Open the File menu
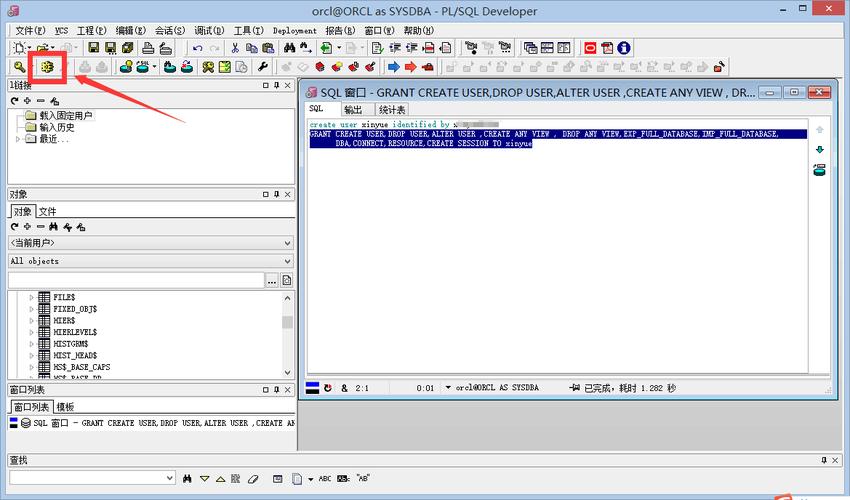 coord(30,30)
